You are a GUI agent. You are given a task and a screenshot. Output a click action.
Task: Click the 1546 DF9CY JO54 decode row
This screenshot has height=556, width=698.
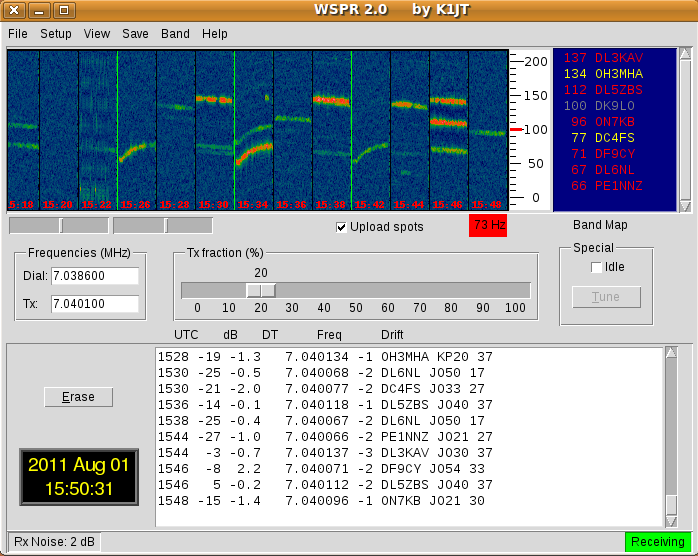[x=321, y=469]
